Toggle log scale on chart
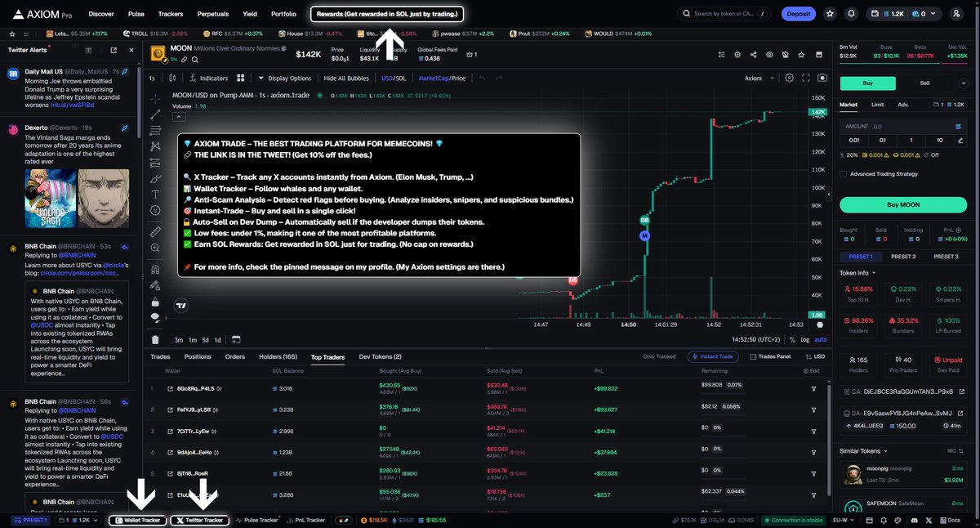Screen dimensions: 980x528 click(x=805, y=339)
